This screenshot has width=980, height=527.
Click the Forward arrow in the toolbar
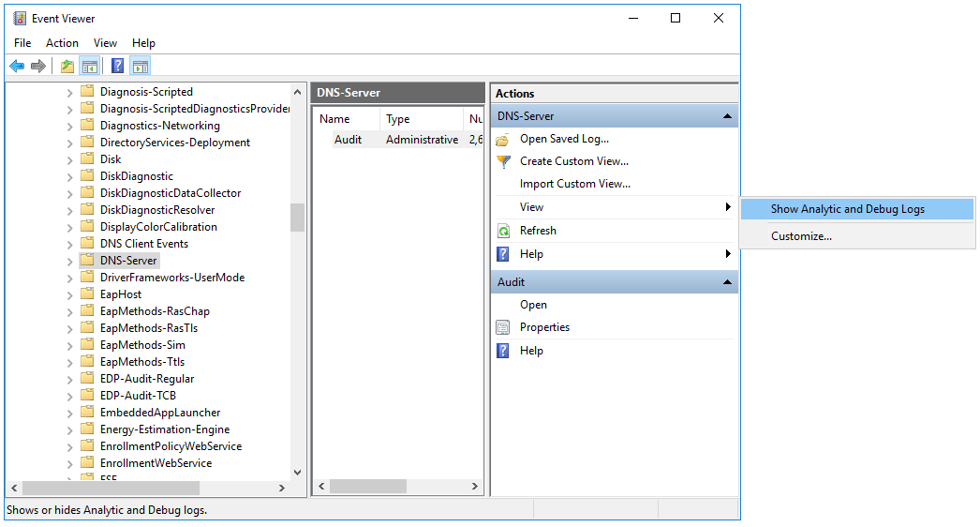[x=38, y=66]
